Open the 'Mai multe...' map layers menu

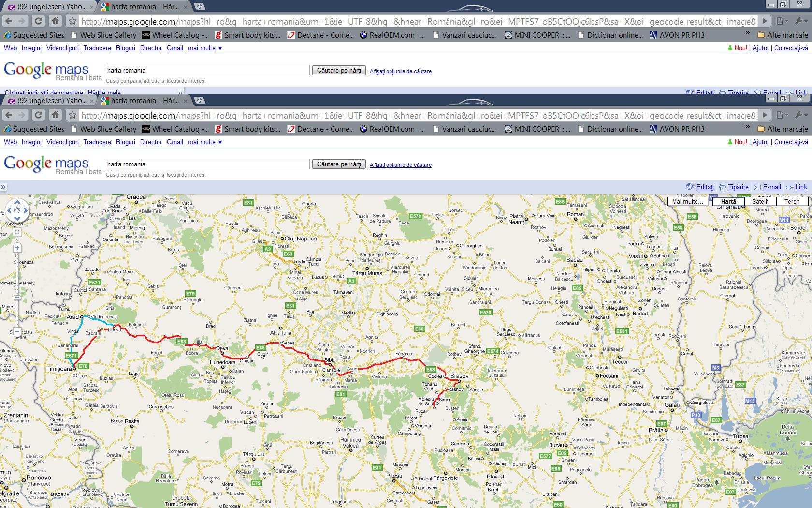(687, 202)
